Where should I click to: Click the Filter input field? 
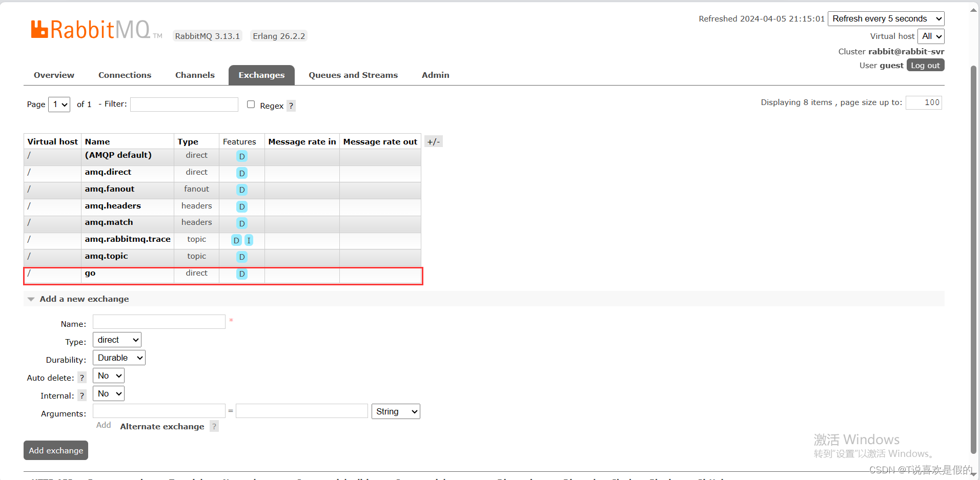click(184, 104)
